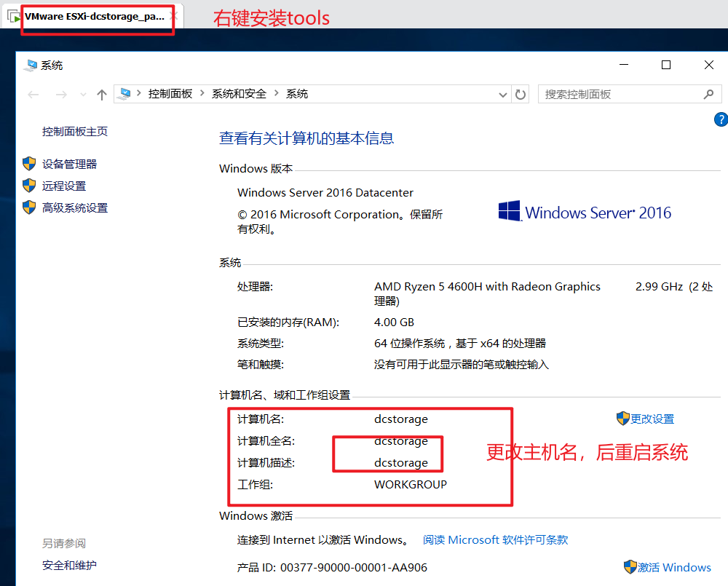The width and height of the screenshot is (728, 586).
Task: Select the 计算机名 dcstorage value
Action: click(401, 419)
